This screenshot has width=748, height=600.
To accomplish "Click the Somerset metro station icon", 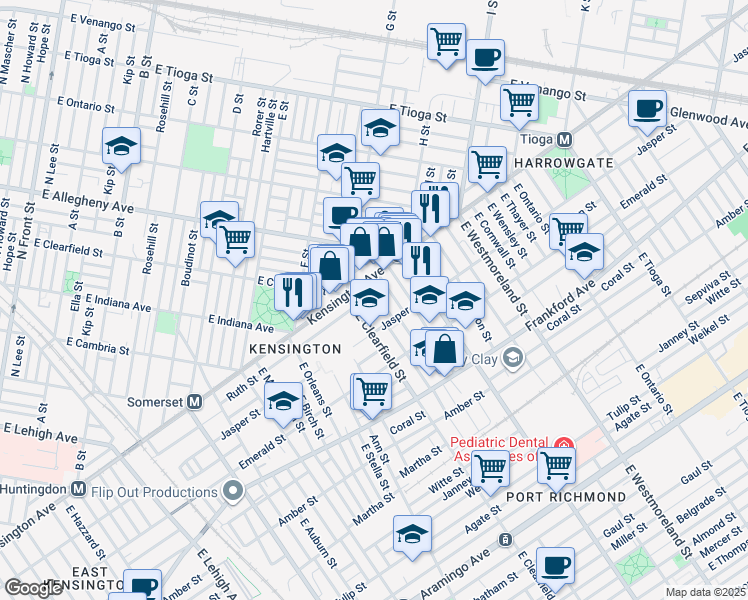I will pos(195,401).
